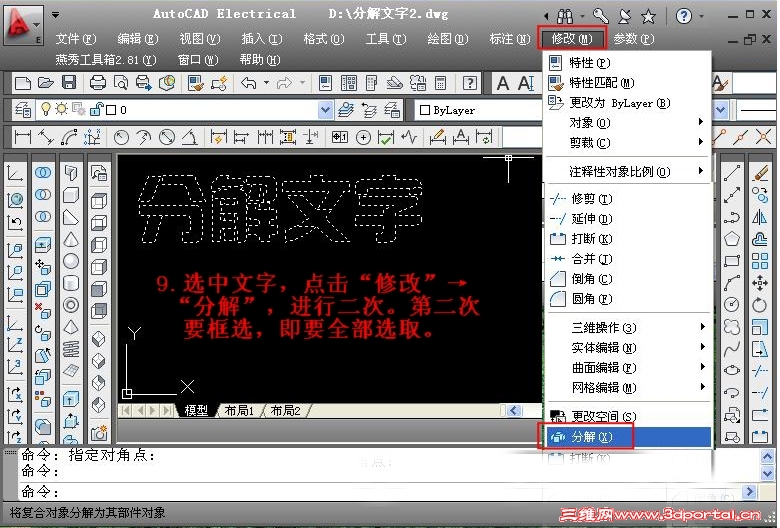Viewport: 780px width, 528px height.
Task: Click the QuickCalc calculator icon
Action: (440, 83)
